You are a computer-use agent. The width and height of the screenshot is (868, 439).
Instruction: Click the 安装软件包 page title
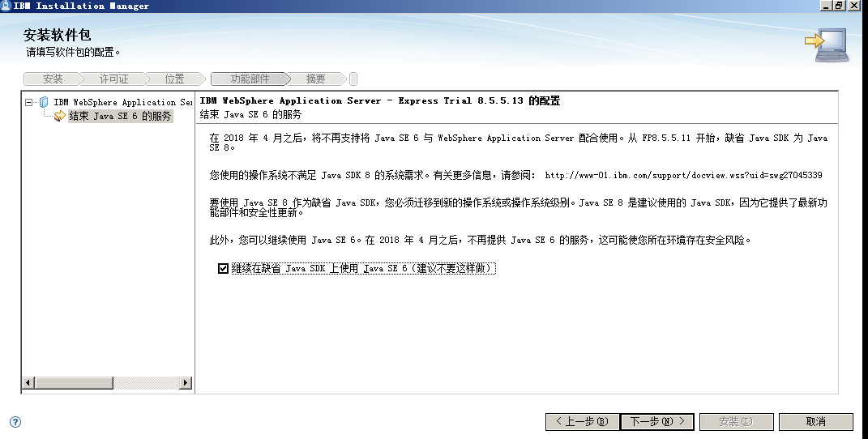tap(57, 36)
